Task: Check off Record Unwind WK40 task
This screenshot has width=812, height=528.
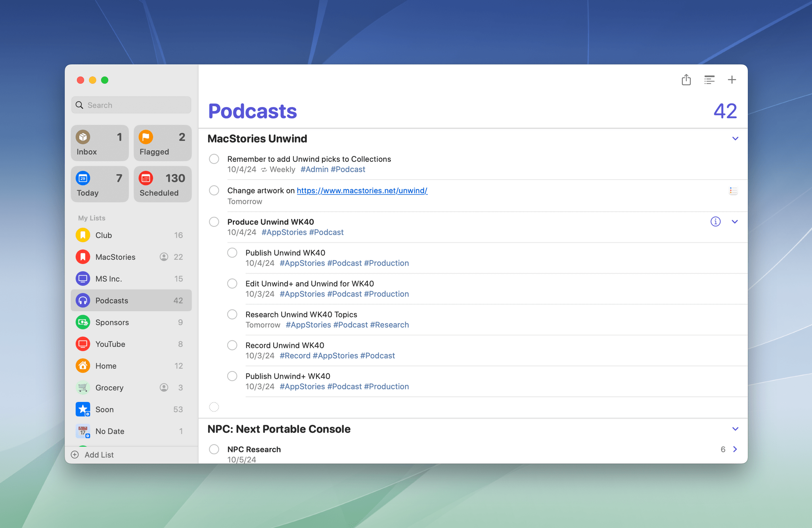Action: coord(232,345)
